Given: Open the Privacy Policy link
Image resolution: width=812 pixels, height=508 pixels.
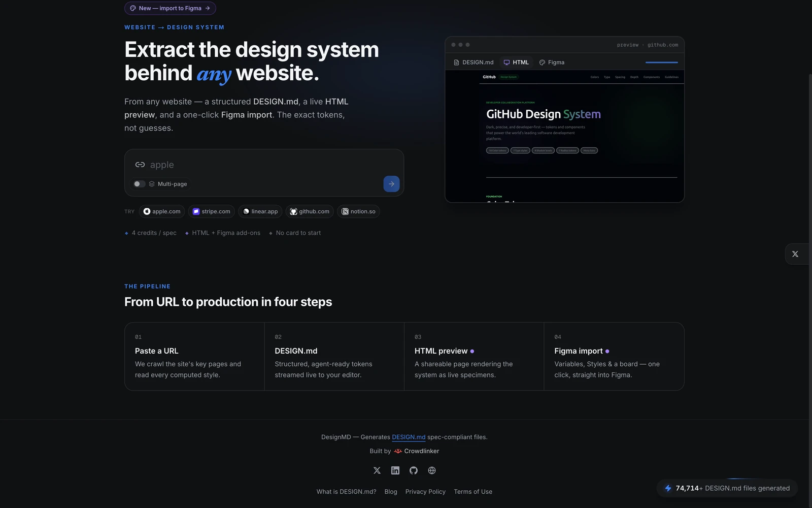Looking at the screenshot, I should point(425,492).
